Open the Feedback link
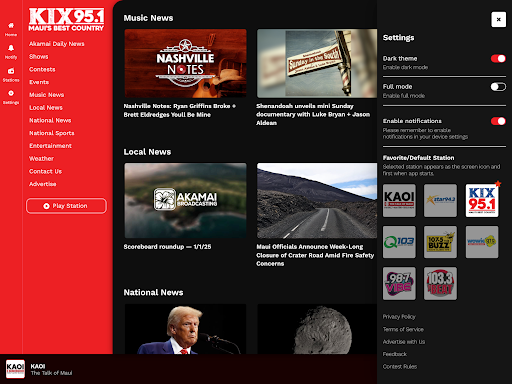Screen dimensions: 512x384 click(x=395, y=354)
